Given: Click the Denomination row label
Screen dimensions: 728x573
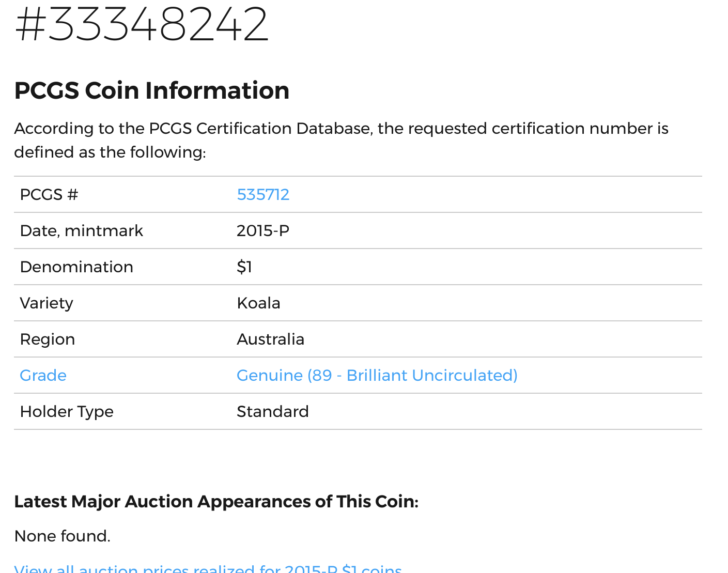Looking at the screenshot, I should [76, 267].
